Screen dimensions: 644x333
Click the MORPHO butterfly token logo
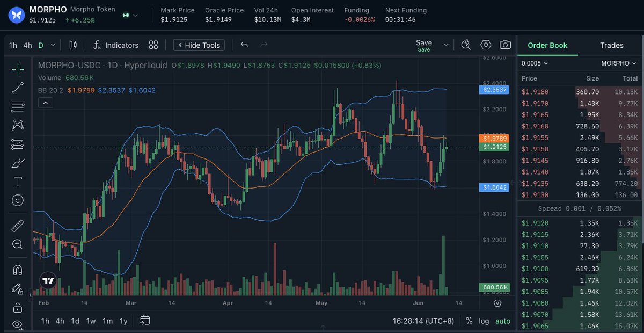17,15
